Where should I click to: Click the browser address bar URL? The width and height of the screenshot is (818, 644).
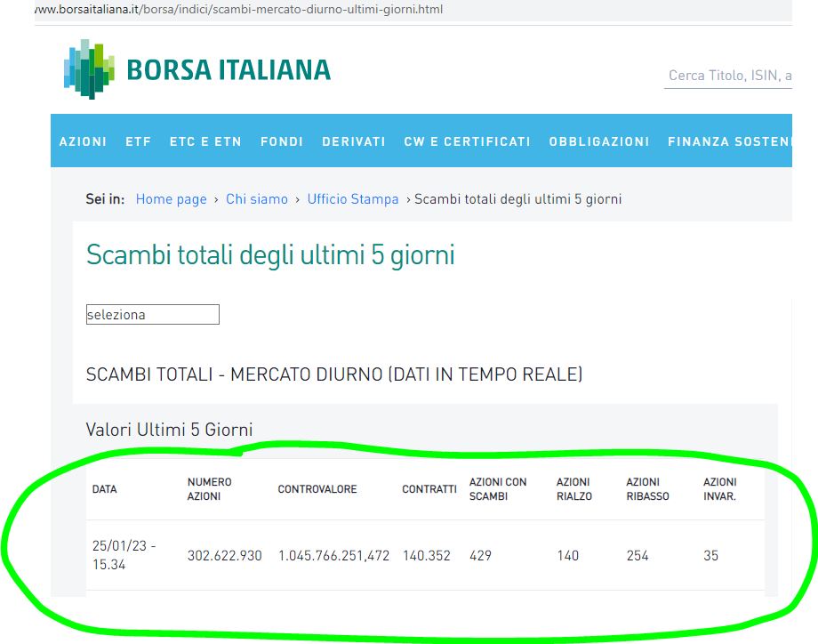[x=240, y=10]
